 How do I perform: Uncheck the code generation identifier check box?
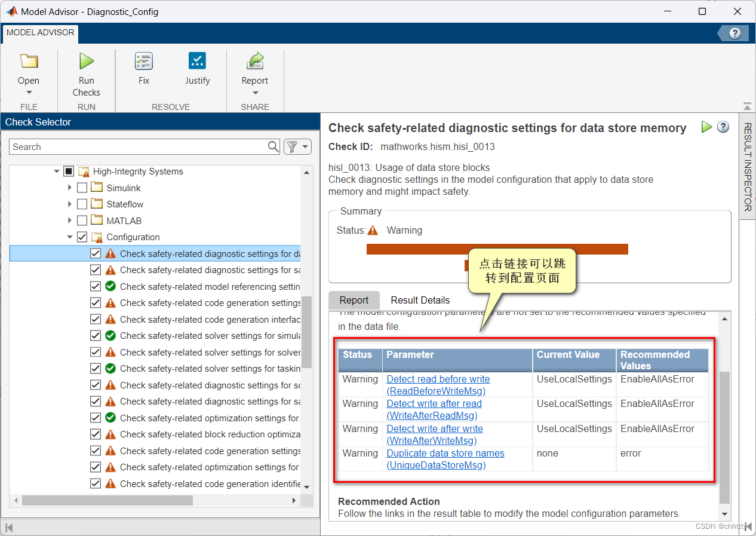click(x=96, y=483)
